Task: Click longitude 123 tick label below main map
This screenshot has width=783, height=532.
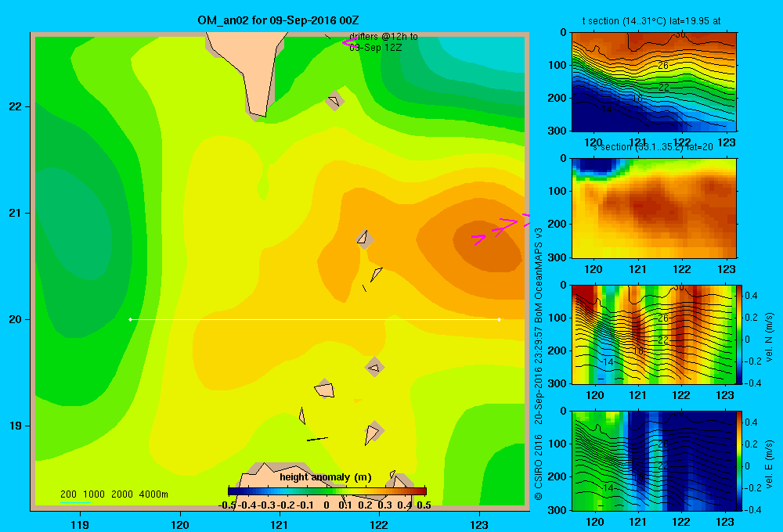Action: (479, 524)
